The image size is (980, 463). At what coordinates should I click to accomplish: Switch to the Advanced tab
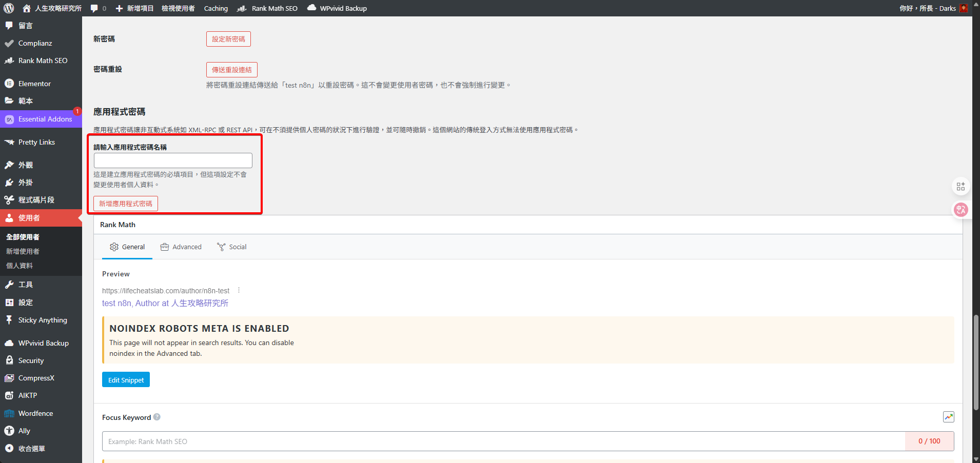coord(181,247)
